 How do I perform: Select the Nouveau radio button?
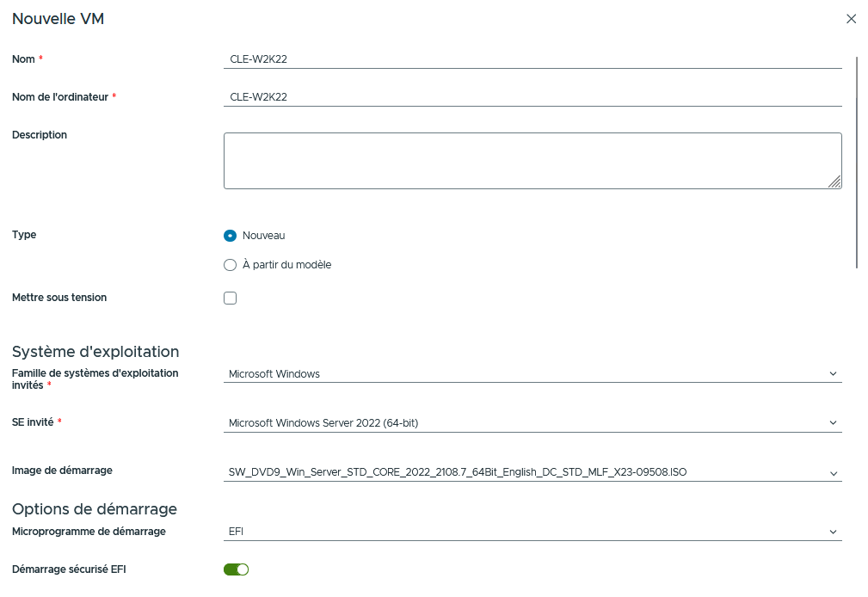click(230, 236)
